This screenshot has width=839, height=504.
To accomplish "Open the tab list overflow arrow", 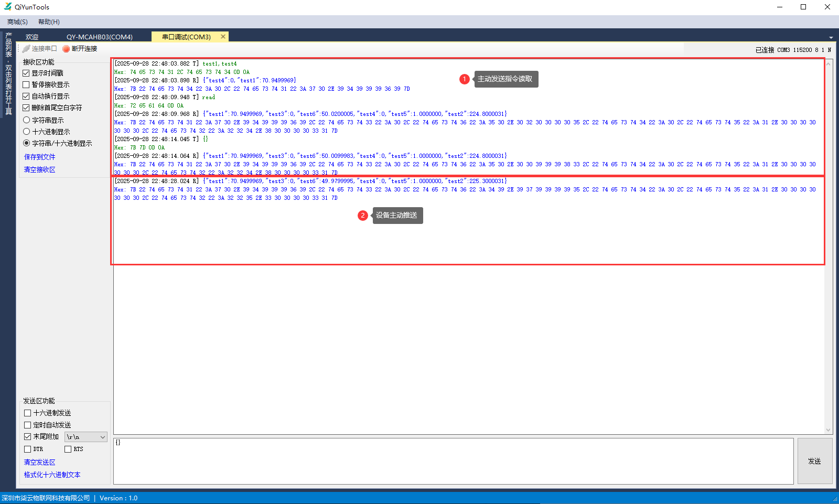I will [831, 38].
